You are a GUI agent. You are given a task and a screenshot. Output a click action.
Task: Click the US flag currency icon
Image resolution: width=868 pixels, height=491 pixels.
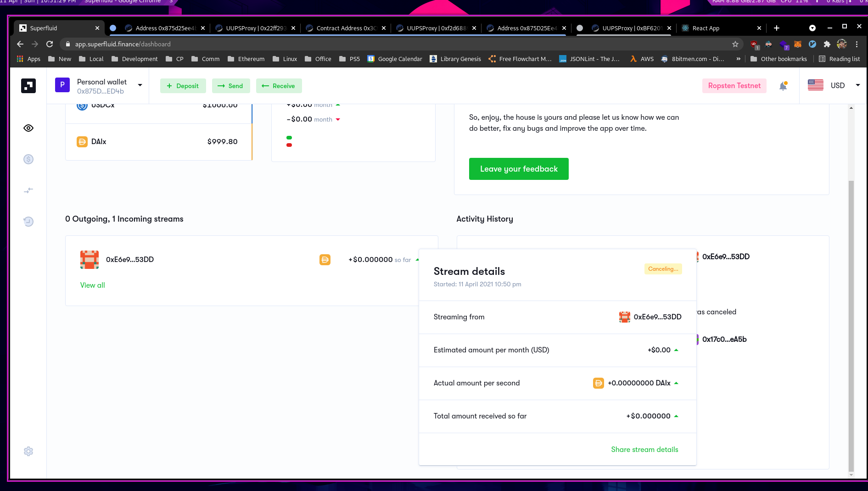pos(816,85)
